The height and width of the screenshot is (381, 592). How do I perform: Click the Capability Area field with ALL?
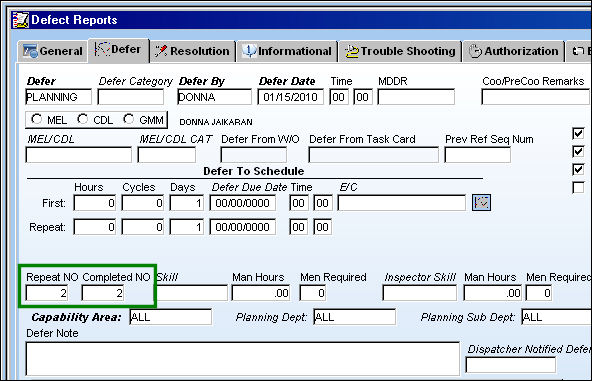pos(171,317)
